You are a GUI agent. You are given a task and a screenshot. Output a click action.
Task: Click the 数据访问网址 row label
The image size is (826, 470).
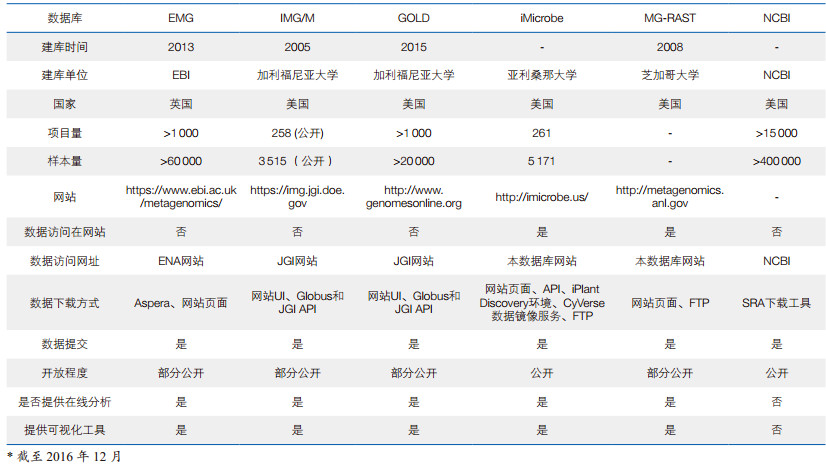65,261
